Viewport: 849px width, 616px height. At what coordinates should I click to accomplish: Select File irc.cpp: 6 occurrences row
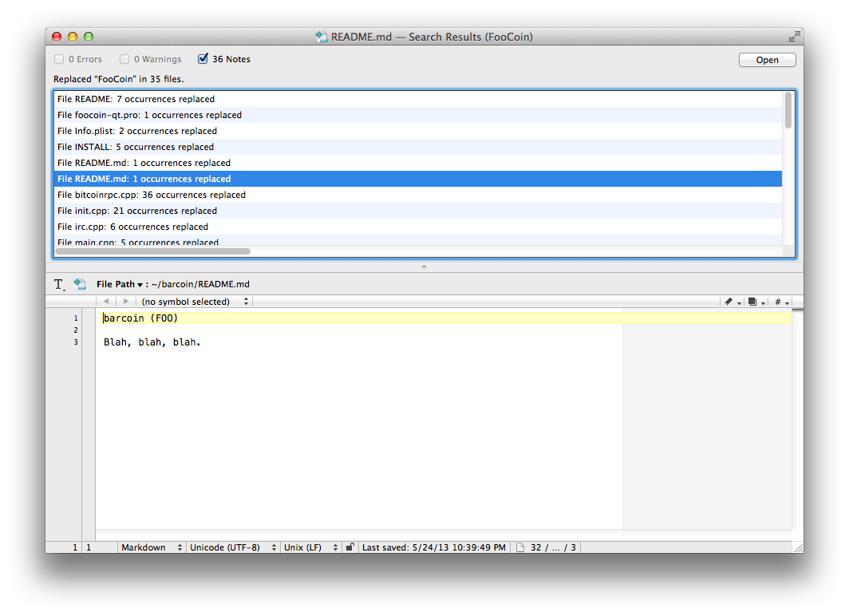click(418, 227)
